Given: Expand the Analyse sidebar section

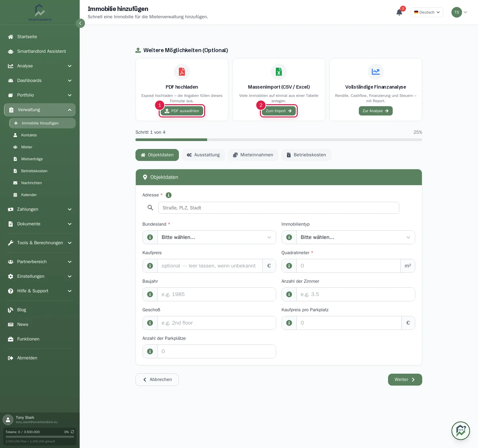Looking at the screenshot, I should pyautogui.click(x=40, y=66).
